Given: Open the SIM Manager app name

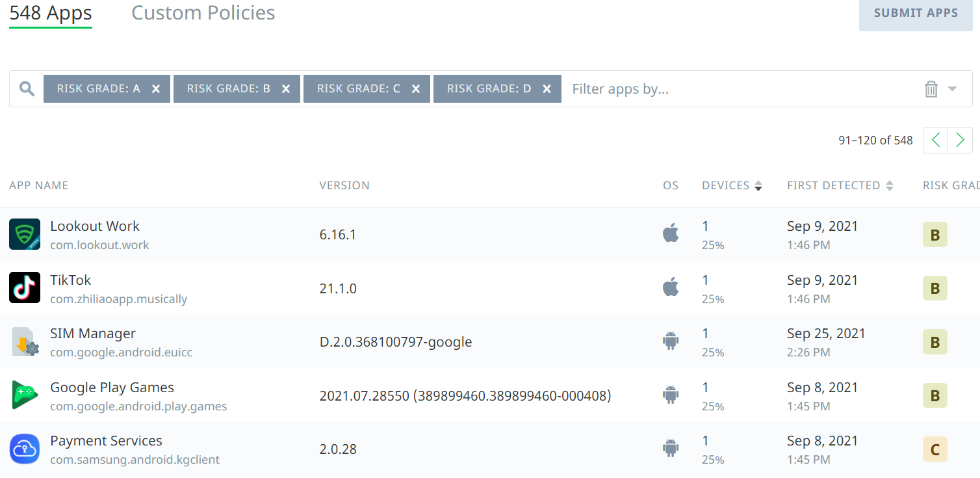Looking at the screenshot, I should (x=93, y=334).
